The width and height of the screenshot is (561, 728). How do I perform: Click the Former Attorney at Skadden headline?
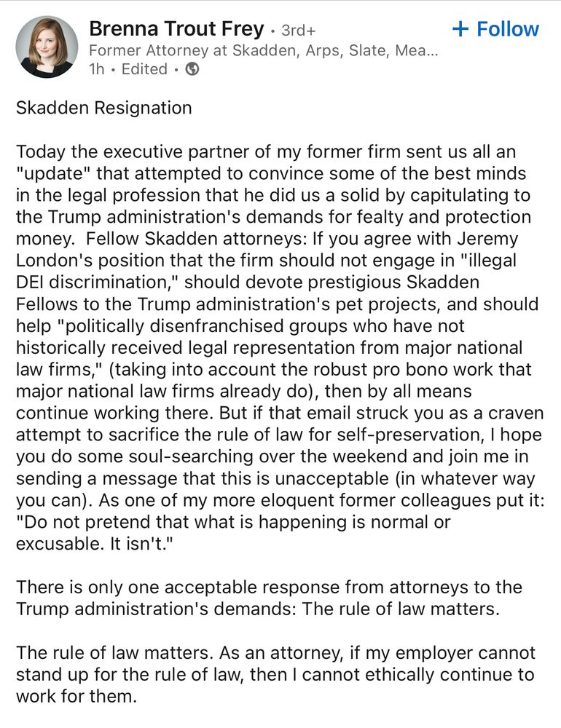click(x=263, y=51)
